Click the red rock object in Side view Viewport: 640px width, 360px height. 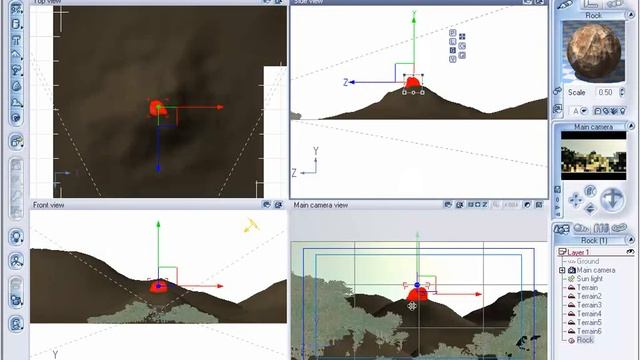(413, 82)
